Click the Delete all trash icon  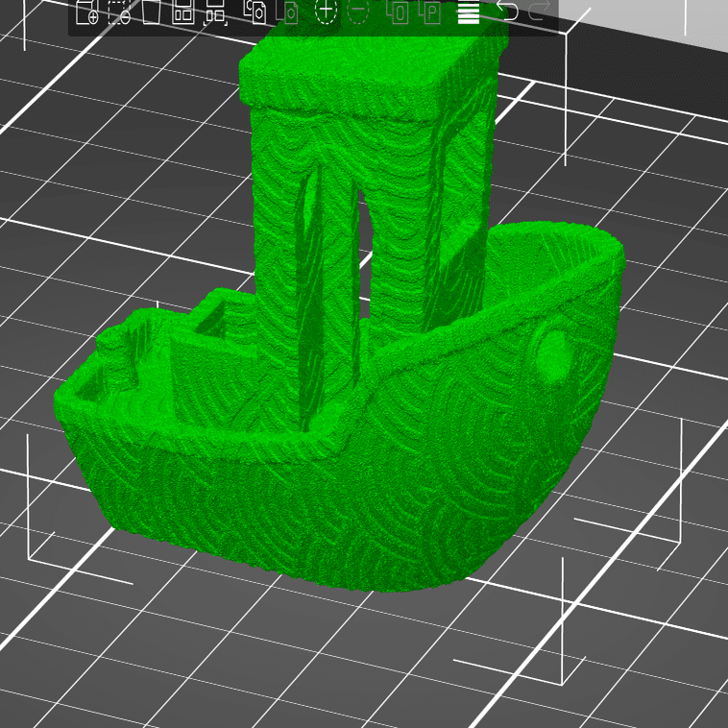151,12
